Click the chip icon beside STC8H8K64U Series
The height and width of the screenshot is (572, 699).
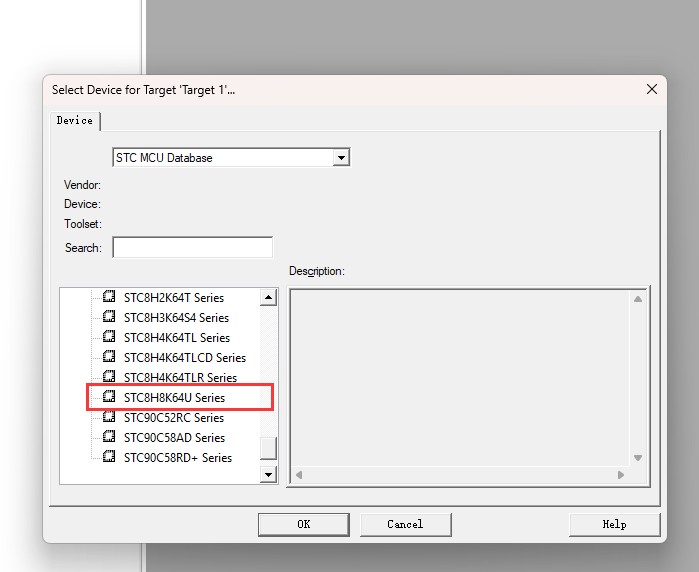[109, 396]
